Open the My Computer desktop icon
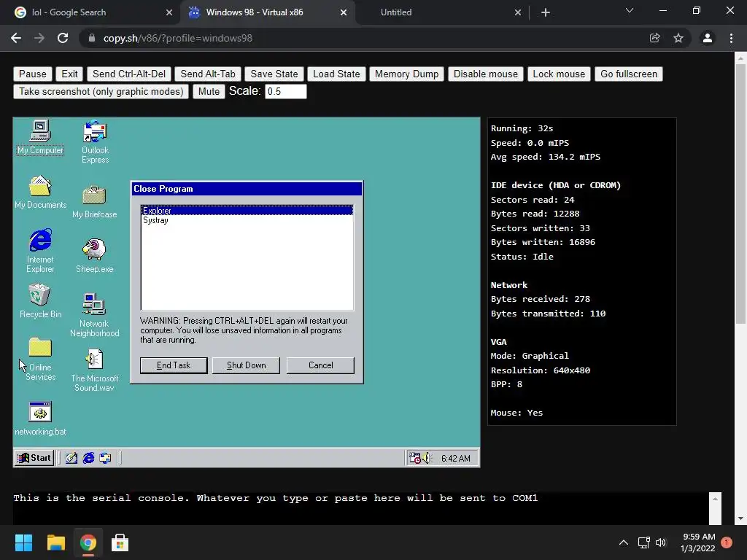This screenshot has height=560, width=747. [x=40, y=136]
